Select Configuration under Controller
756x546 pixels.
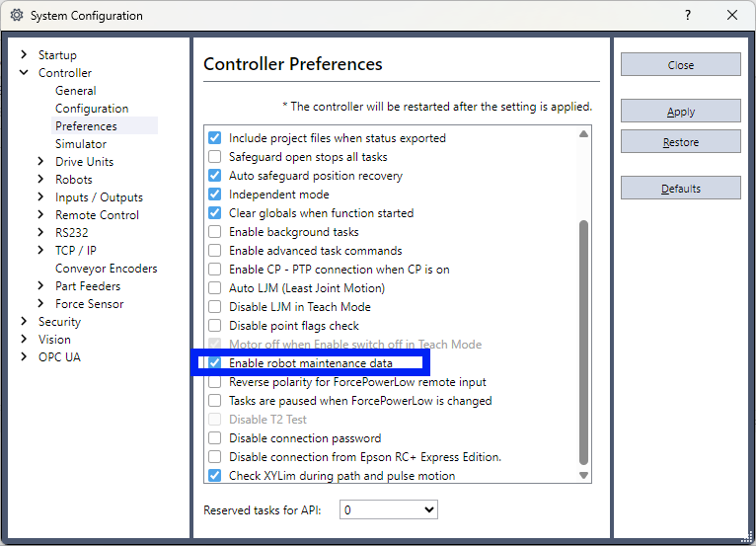click(92, 109)
